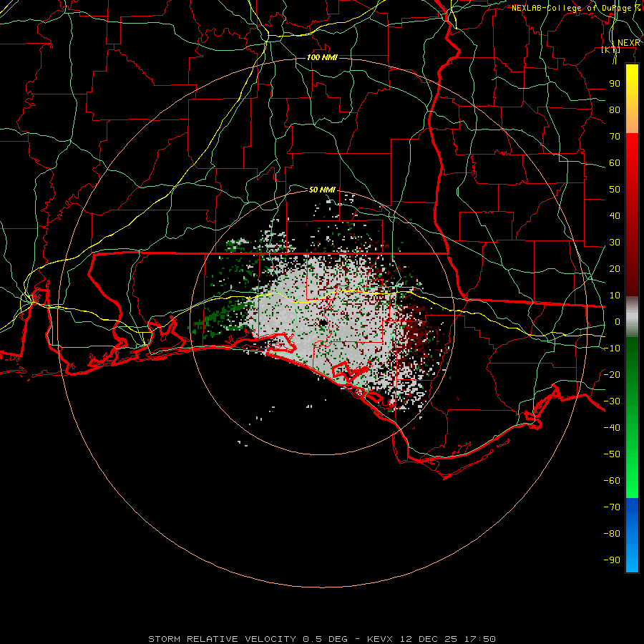Screen dimensions: 644x644
Task: Select the -20 value on the velocity scale
Action: [x=612, y=375]
